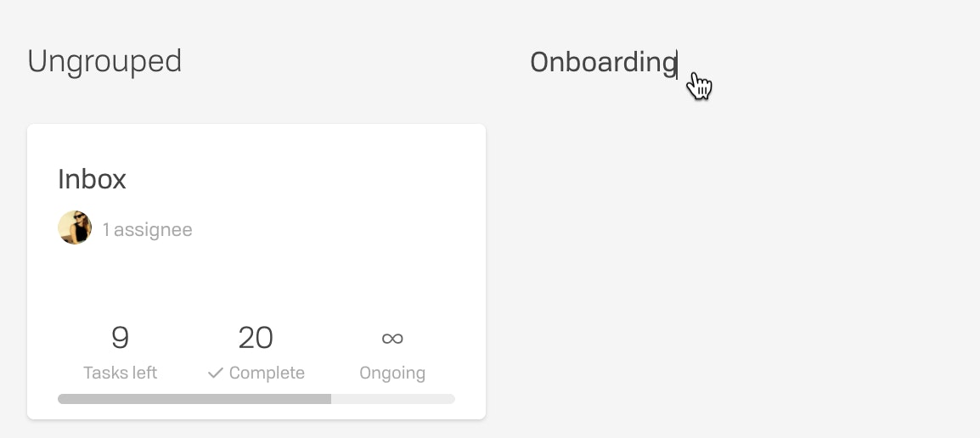Image resolution: width=980 pixels, height=438 pixels.
Task: Click the assignee avatar photo on Inbox card
Action: 75,227
